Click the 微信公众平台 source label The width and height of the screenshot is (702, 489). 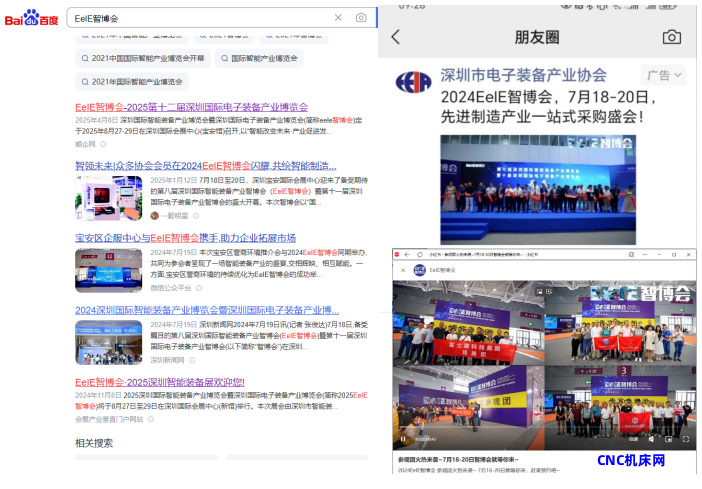(x=171, y=288)
